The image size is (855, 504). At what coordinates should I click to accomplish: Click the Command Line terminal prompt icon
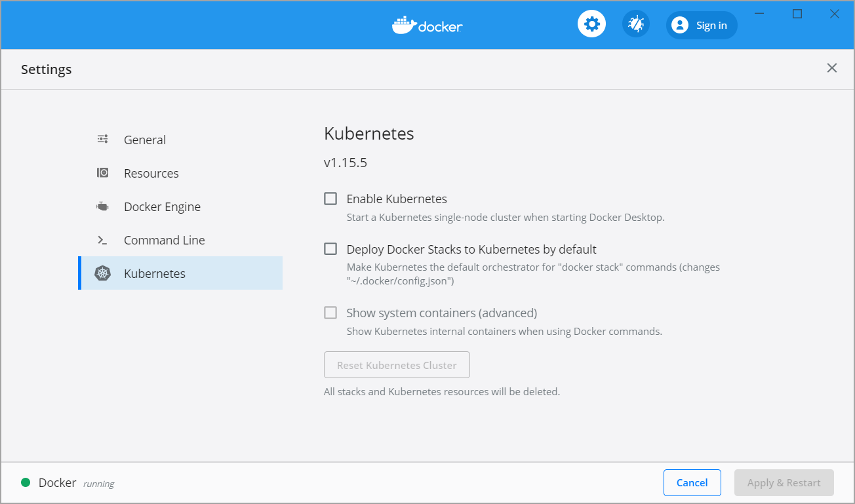pyautogui.click(x=102, y=239)
